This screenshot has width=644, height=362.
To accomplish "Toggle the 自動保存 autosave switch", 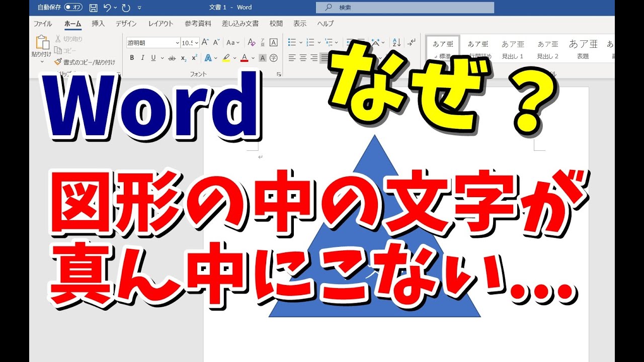I will click(73, 8).
